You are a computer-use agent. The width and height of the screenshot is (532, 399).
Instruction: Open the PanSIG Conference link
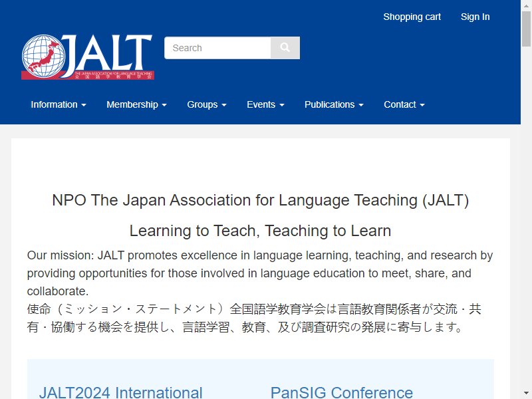click(342, 392)
